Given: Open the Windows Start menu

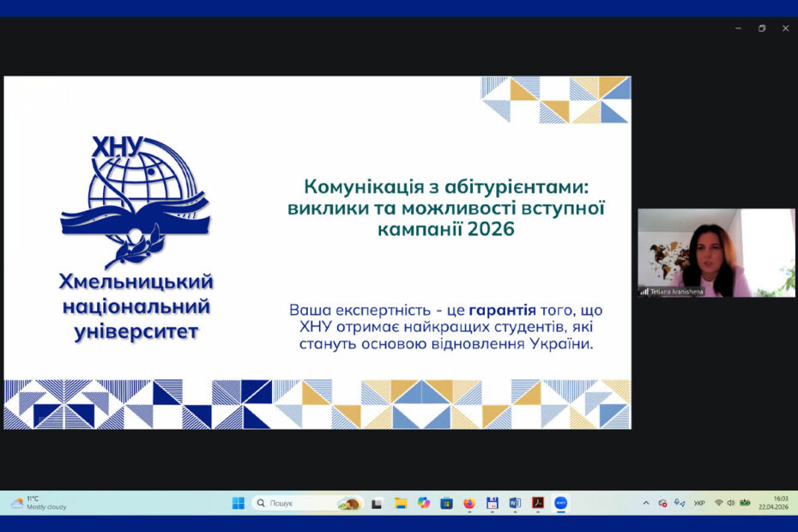Looking at the screenshot, I should tap(238, 504).
